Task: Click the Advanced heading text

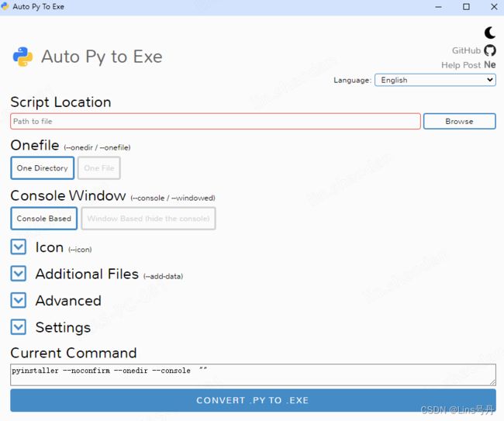Action: (68, 301)
